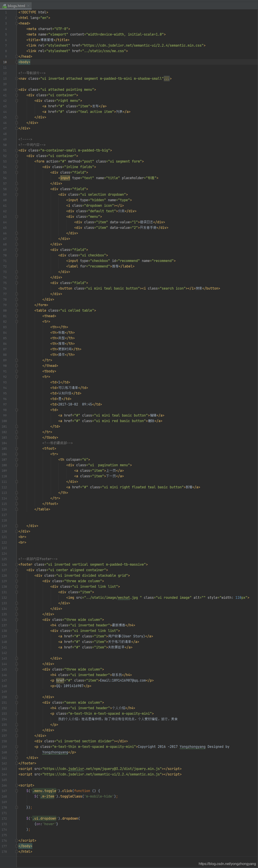The image size is (258, 868).
Task: Click the '.menu.toggle' selector on line 167
Action: pos(44,791)
